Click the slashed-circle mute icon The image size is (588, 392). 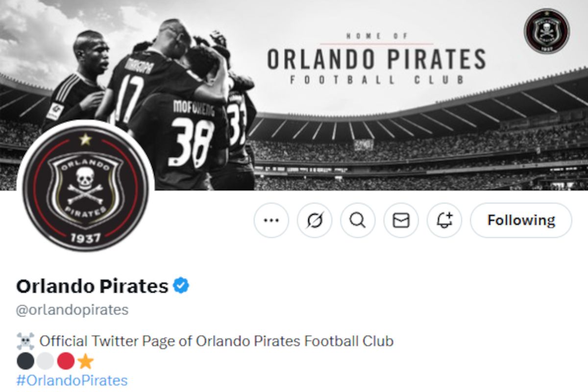(x=314, y=220)
